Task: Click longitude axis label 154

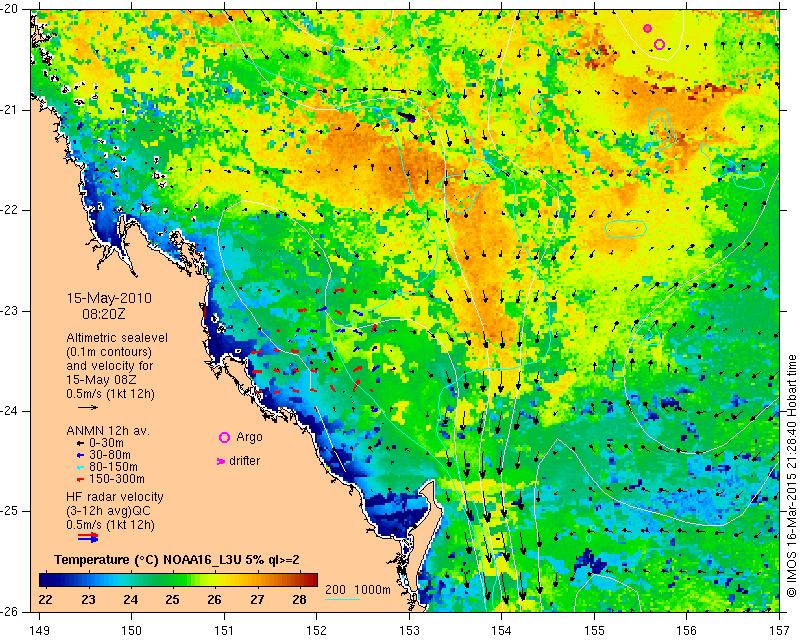Action: (502, 631)
